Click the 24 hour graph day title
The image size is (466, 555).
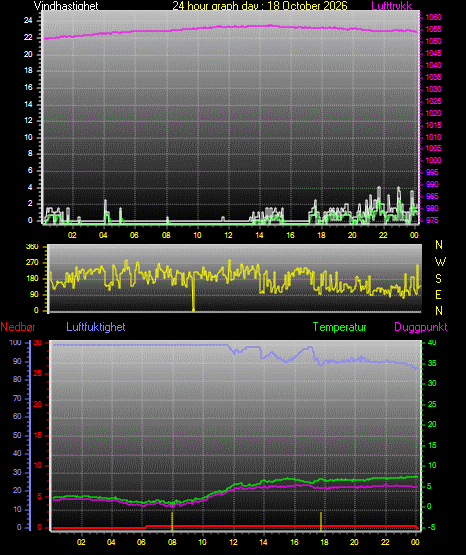pyautogui.click(x=260, y=5)
